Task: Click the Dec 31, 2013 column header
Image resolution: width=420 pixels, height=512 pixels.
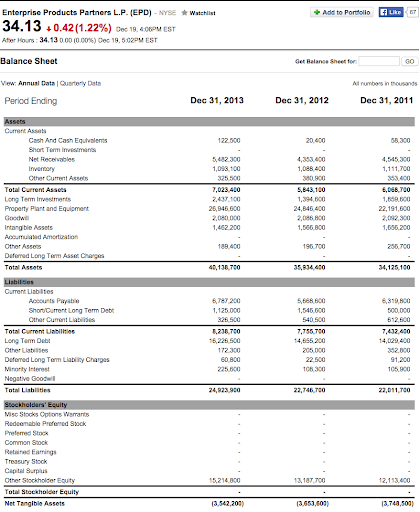Action: click(x=217, y=100)
